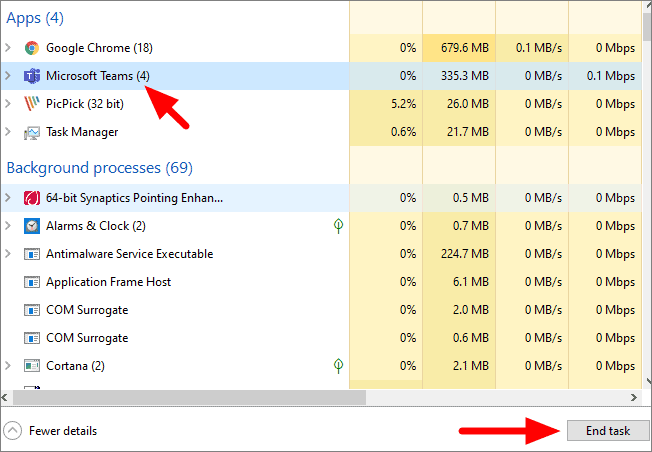Click the horizontal scrollbar thumb
This screenshot has height=452, width=652.
[189, 398]
